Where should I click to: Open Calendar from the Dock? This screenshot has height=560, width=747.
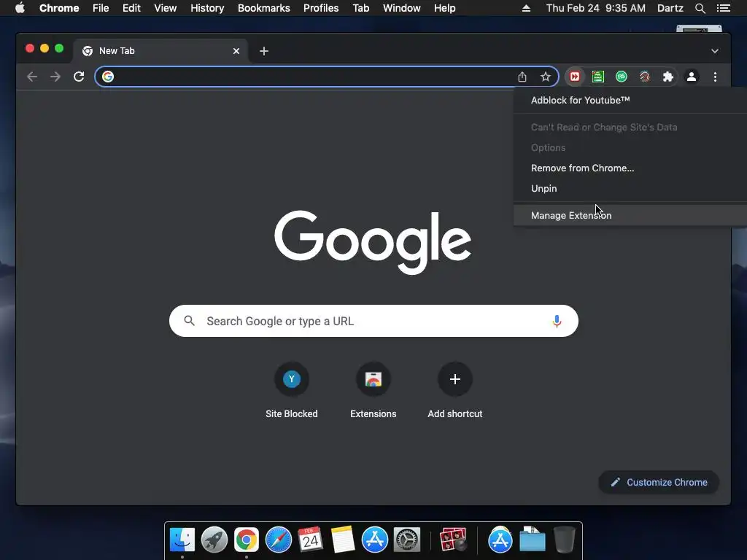pos(310,540)
